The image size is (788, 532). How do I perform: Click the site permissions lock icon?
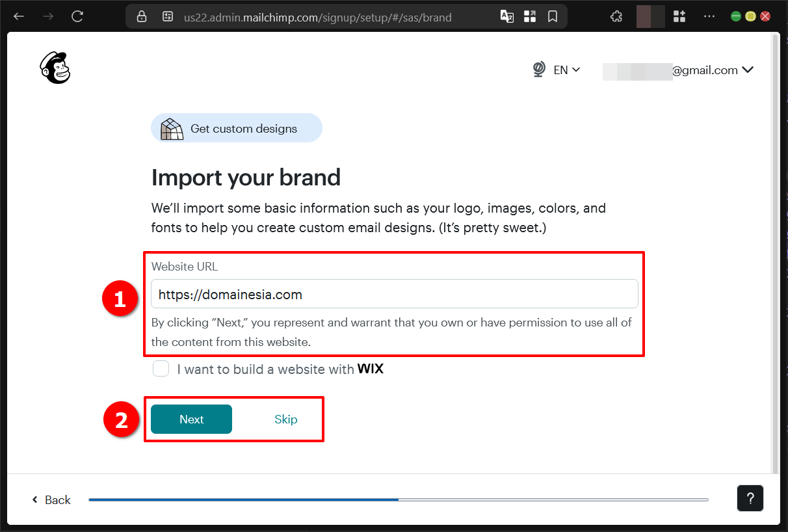[x=142, y=16]
